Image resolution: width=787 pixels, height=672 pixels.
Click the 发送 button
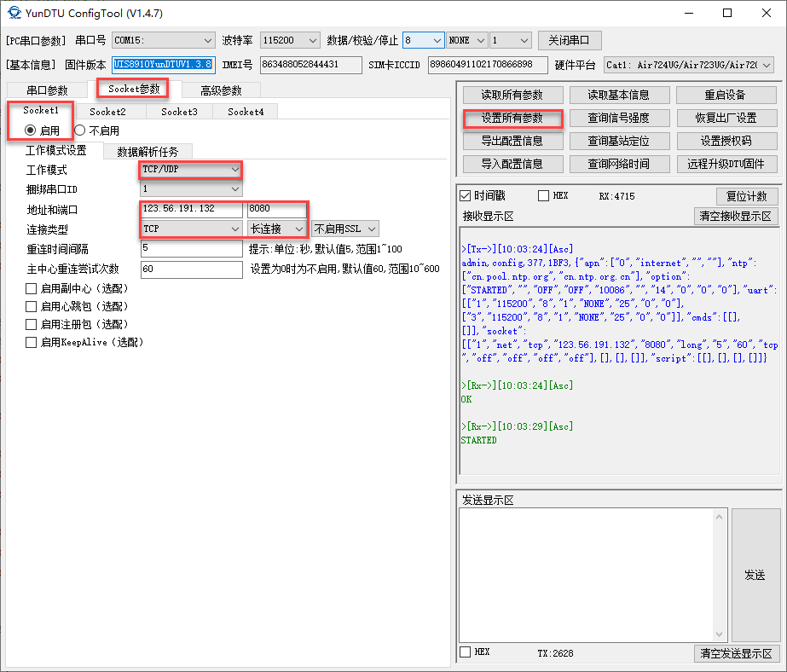click(755, 575)
